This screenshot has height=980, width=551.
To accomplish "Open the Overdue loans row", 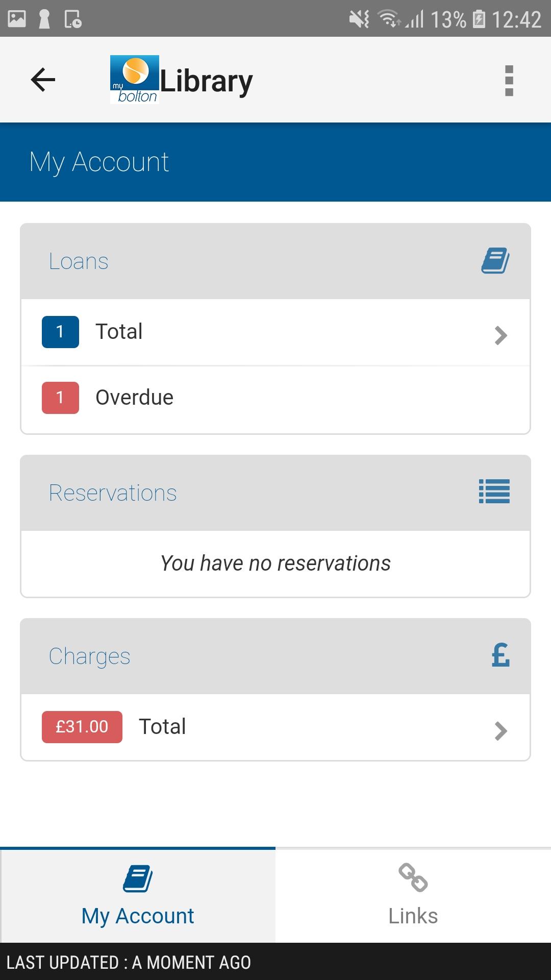I will coord(275,399).
